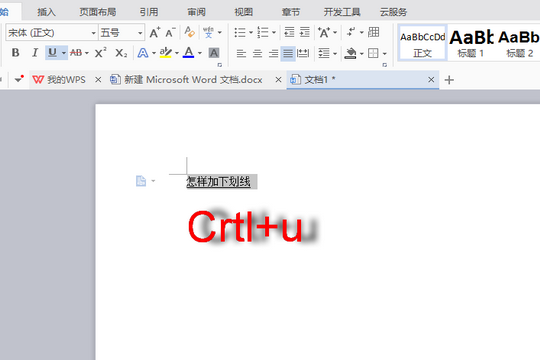Screen dimensions: 540x360
Task: Select the 标题 1 style
Action: [x=471, y=43]
